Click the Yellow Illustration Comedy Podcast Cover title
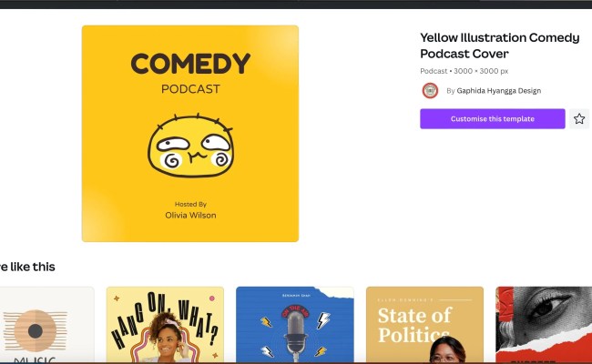 click(x=499, y=45)
